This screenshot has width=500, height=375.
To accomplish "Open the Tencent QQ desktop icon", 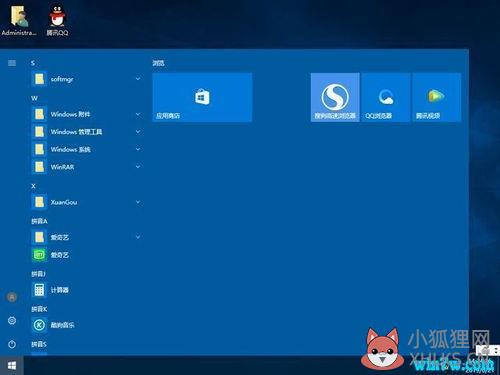I will tap(57, 19).
